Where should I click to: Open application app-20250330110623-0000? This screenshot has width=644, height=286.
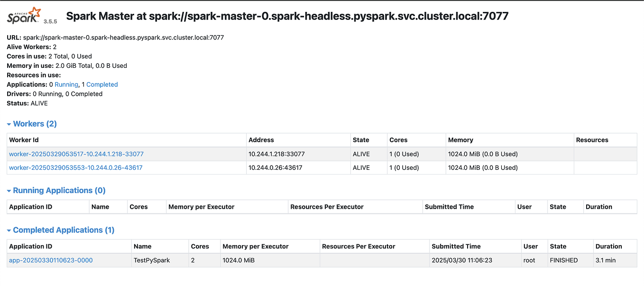tap(50, 260)
